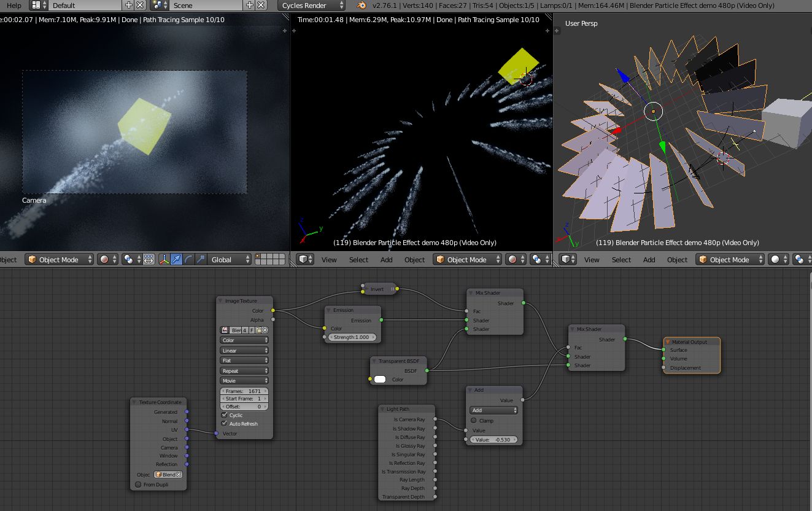Open the Linear interpolation dropdown
This screenshot has width=812, height=511.
(244, 350)
